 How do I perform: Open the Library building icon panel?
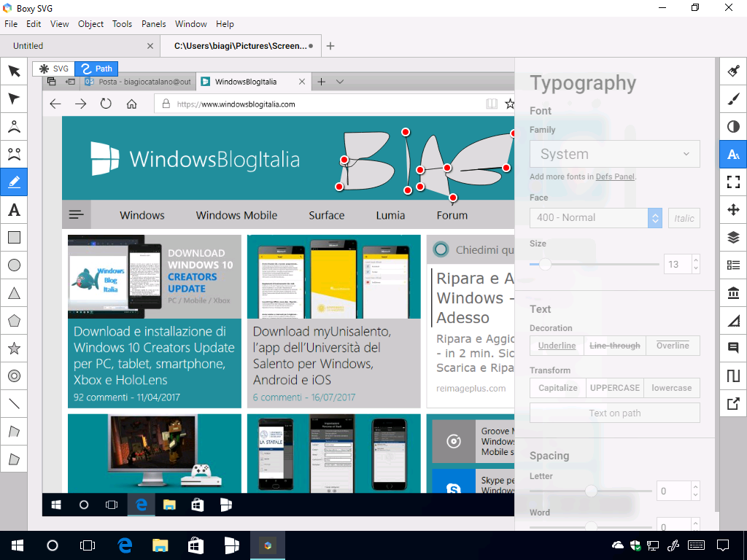(x=733, y=293)
